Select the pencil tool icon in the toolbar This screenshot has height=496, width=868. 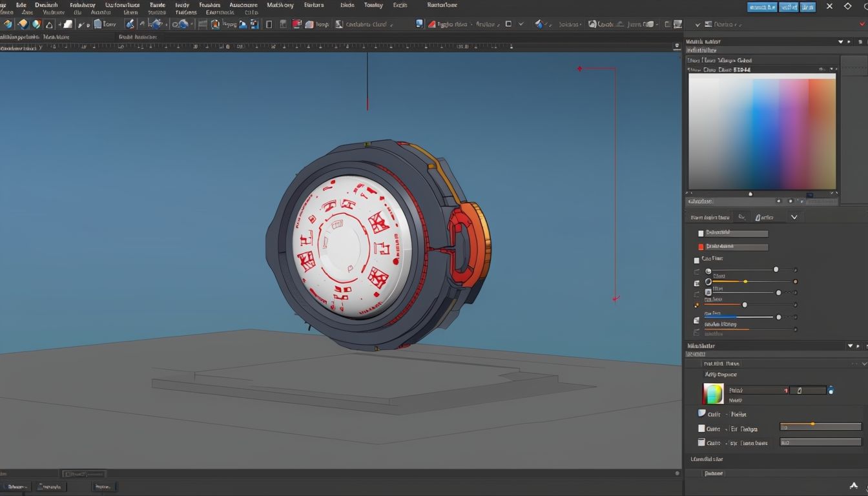click(82, 24)
